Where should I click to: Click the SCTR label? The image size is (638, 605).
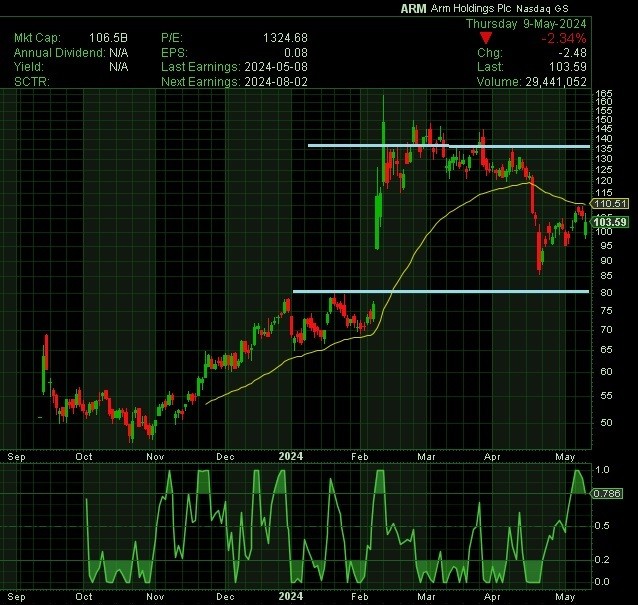(31, 82)
